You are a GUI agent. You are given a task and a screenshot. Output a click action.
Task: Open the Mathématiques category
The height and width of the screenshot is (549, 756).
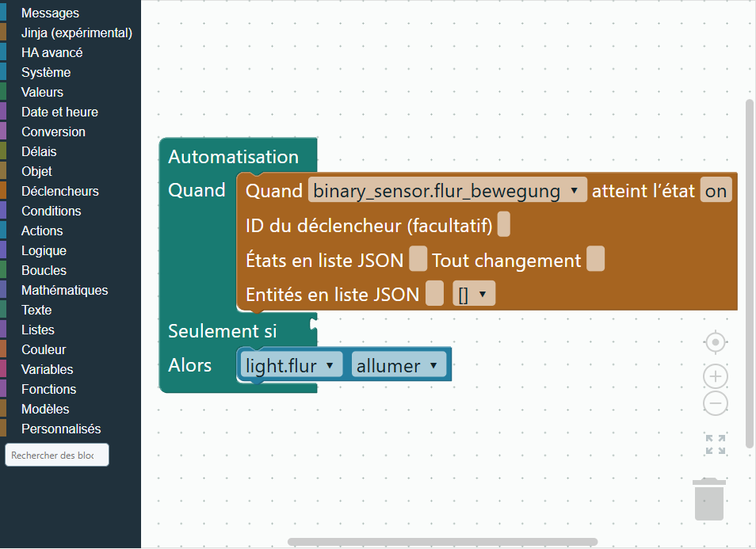click(x=71, y=290)
